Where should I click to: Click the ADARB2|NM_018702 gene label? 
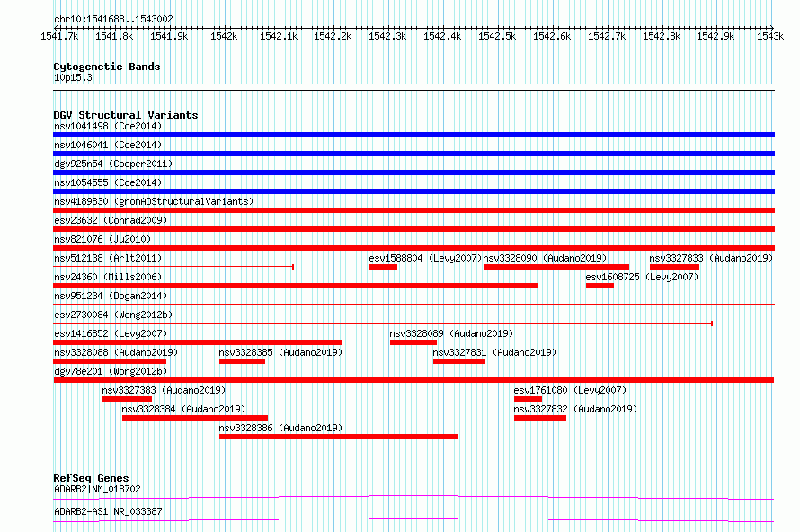[97, 489]
